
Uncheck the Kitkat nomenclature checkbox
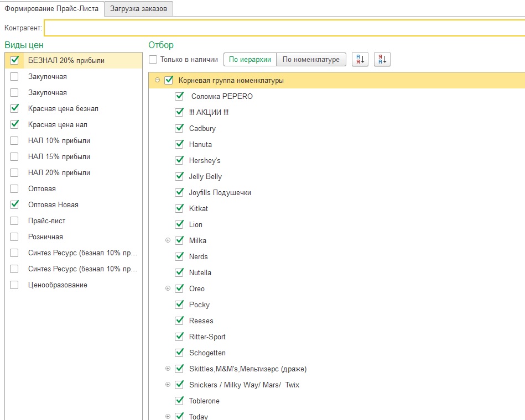[x=179, y=208]
